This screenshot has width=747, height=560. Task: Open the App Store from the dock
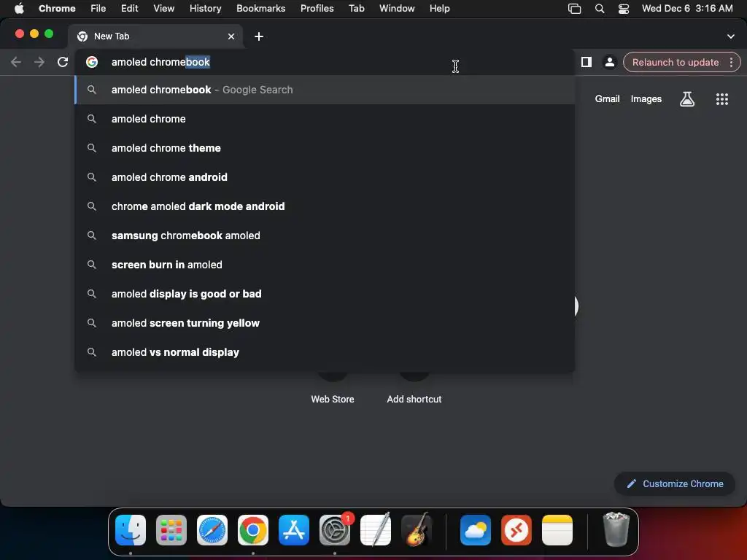[x=294, y=530]
